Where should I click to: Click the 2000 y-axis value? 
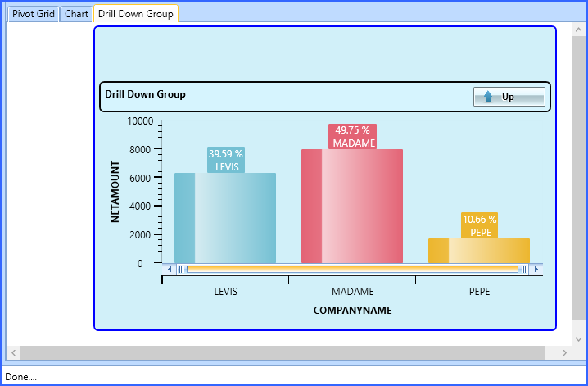(140, 235)
